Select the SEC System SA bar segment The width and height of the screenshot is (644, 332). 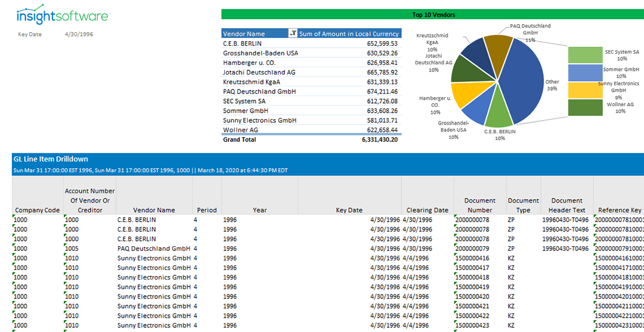point(586,55)
